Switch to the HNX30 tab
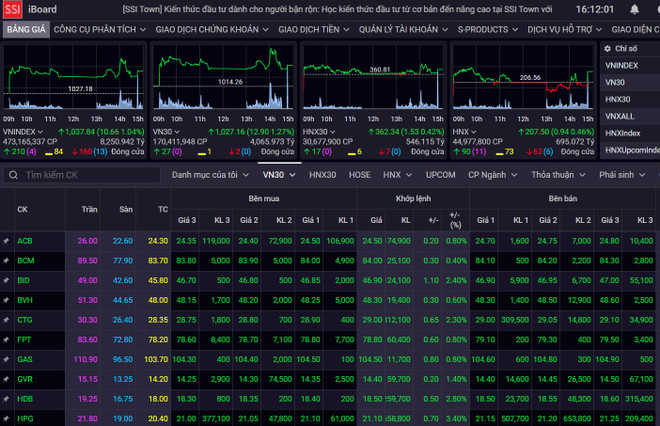The image size is (660, 426). coord(322,175)
